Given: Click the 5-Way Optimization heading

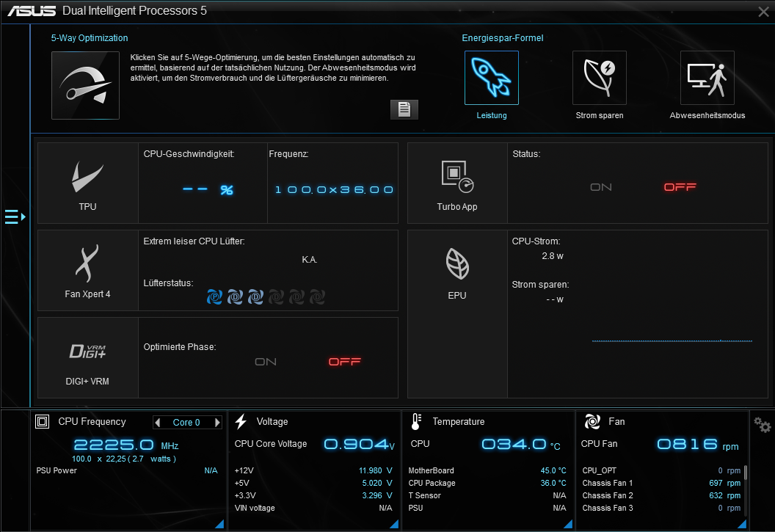Looking at the screenshot, I should point(90,38).
